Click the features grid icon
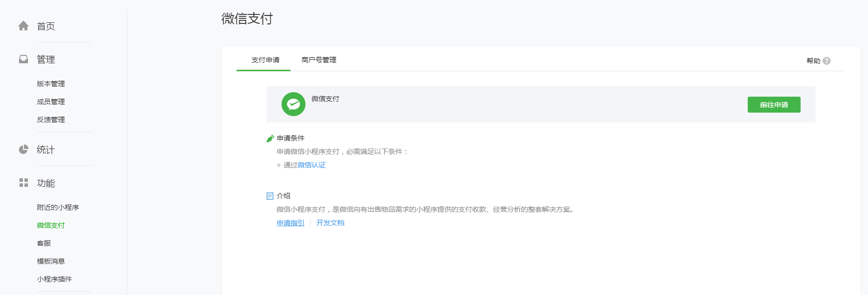868x295 pixels. pyautogui.click(x=23, y=183)
